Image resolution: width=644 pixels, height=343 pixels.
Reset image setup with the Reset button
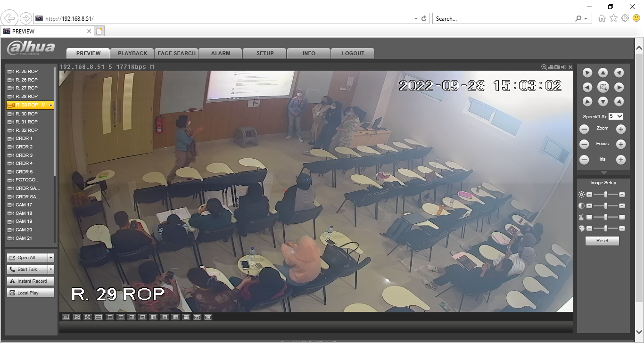[x=602, y=241]
